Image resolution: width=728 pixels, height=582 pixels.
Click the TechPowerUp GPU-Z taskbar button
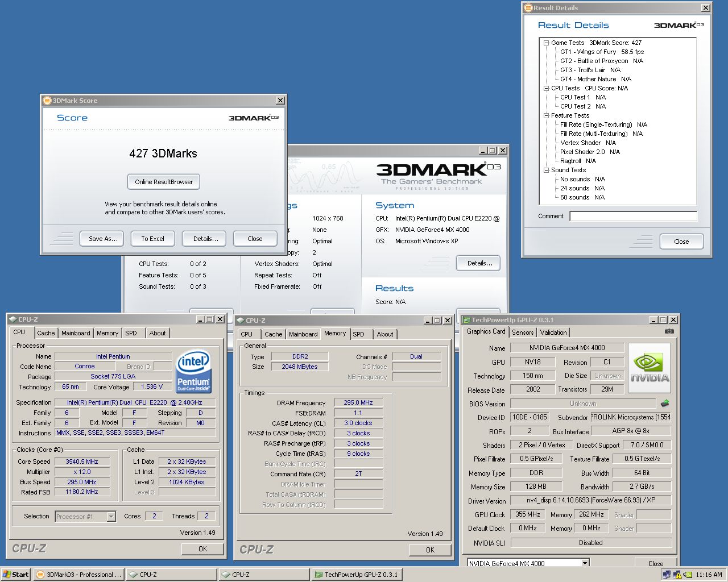[x=357, y=575]
